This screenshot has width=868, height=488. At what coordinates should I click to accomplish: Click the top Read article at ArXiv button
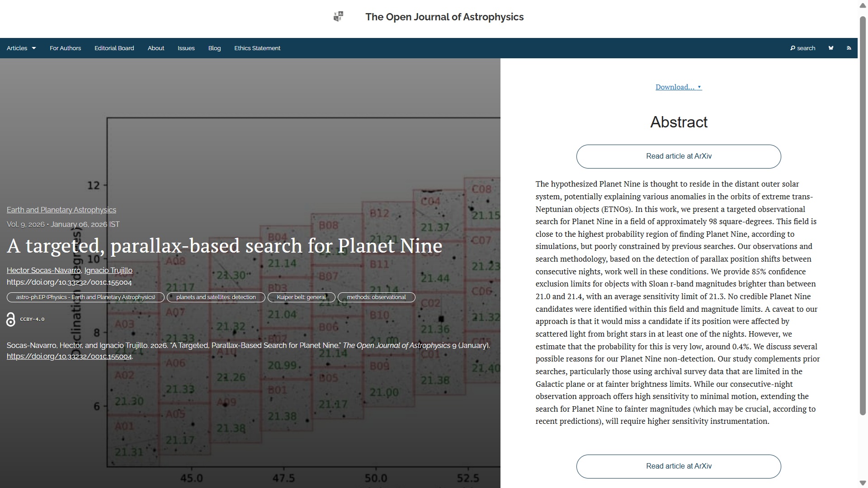(678, 156)
